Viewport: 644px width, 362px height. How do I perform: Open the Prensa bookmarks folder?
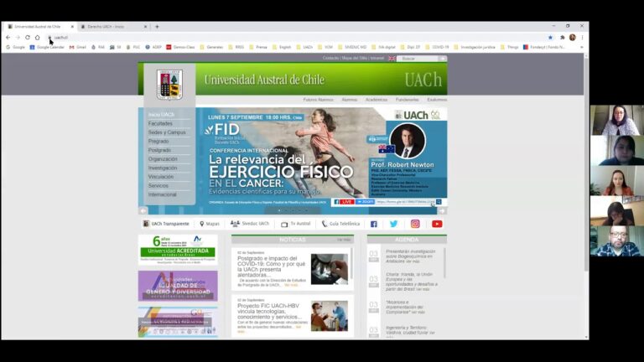(258, 47)
